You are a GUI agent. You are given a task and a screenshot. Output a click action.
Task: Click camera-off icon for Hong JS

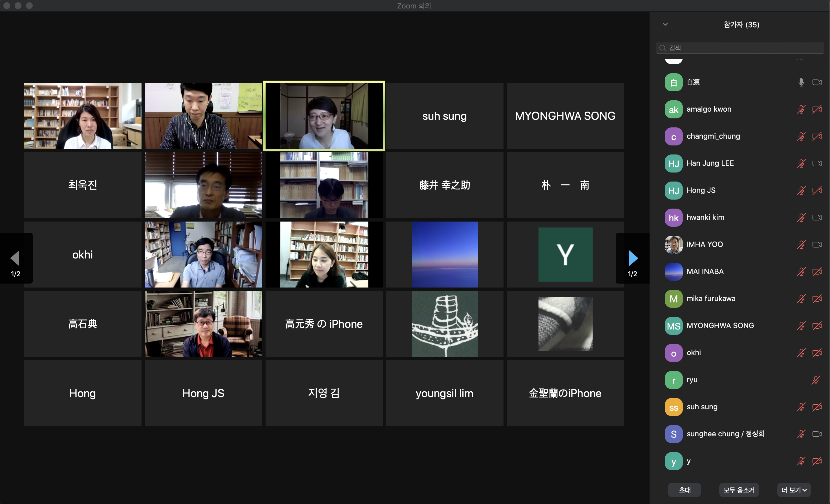coord(817,190)
